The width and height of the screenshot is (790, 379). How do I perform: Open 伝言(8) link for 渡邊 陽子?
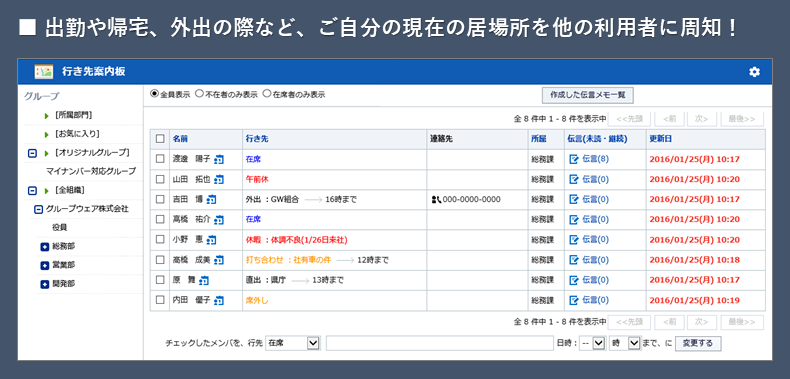pos(595,159)
